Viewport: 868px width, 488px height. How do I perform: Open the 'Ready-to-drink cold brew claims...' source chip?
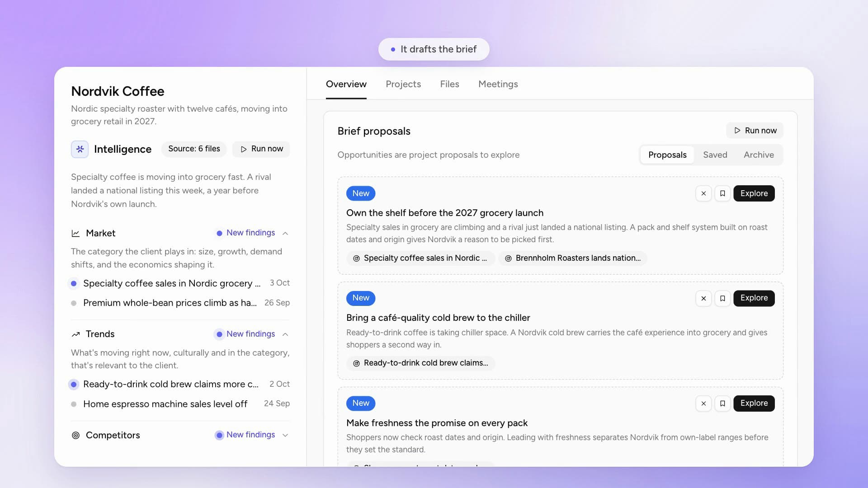pos(420,363)
